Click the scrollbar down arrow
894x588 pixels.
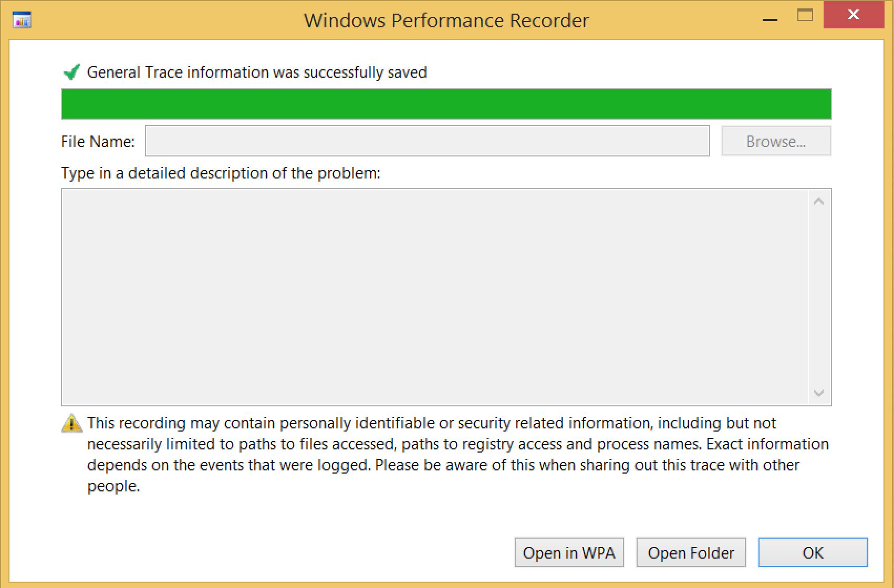[x=817, y=392]
